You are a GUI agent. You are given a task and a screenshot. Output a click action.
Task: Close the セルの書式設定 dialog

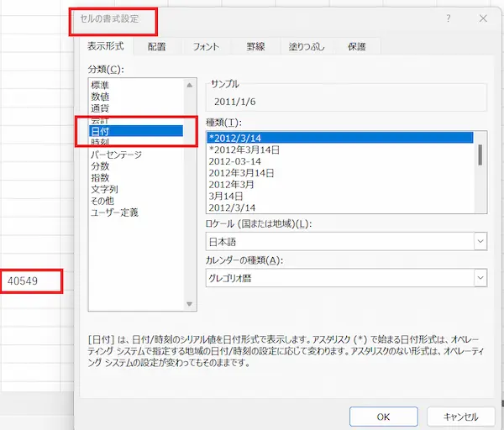click(483, 18)
